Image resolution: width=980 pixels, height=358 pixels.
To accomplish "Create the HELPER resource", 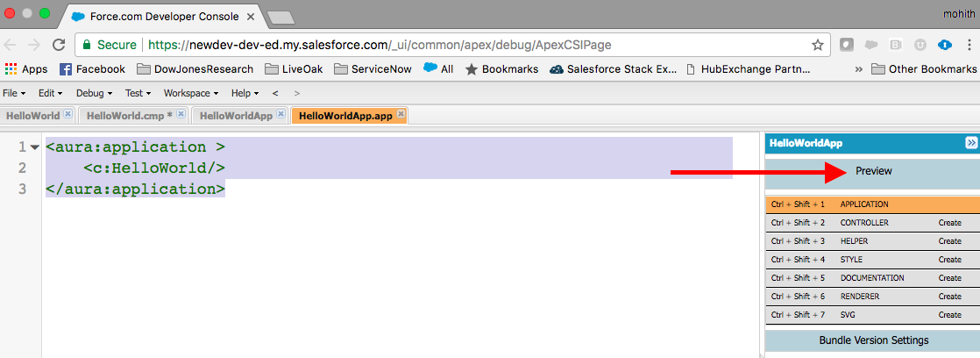I will click(x=949, y=241).
